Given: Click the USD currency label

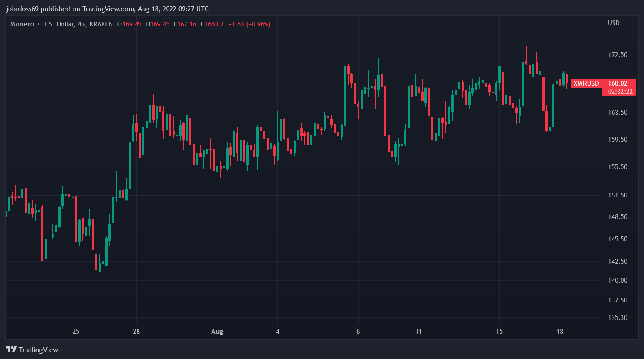Looking at the screenshot, I should 614,23.
